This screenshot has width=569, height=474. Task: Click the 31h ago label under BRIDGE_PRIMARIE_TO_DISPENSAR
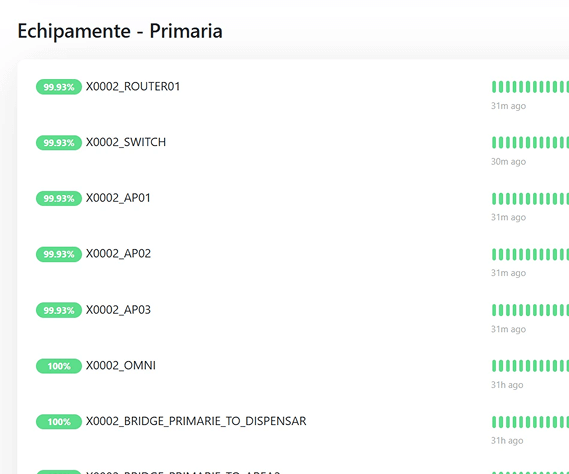[x=507, y=441]
